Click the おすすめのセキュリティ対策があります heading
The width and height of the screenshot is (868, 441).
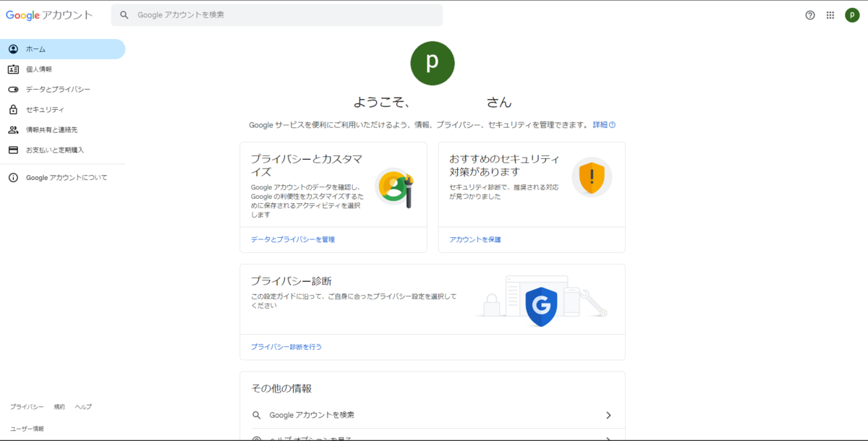[504, 166]
